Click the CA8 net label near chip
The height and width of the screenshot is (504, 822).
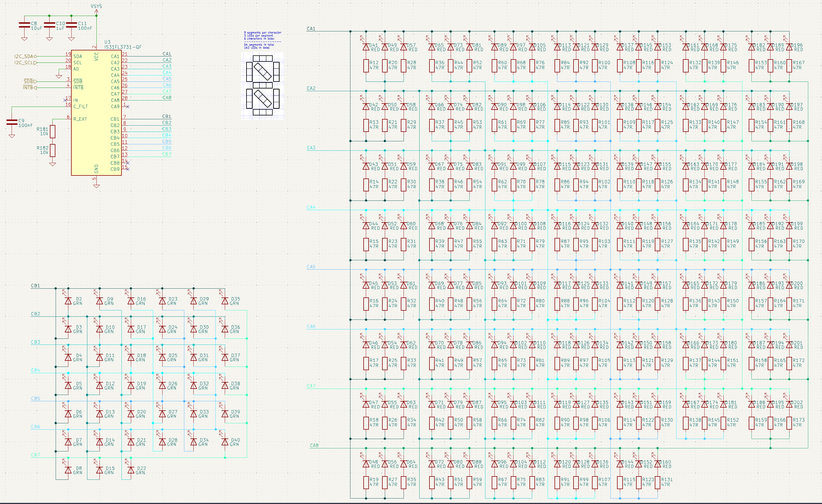(x=167, y=98)
